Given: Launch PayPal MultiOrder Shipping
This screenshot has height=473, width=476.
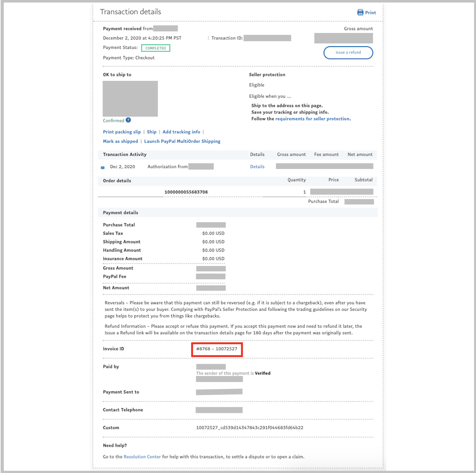Looking at the screenshot, I should click(x=182, y=141).
